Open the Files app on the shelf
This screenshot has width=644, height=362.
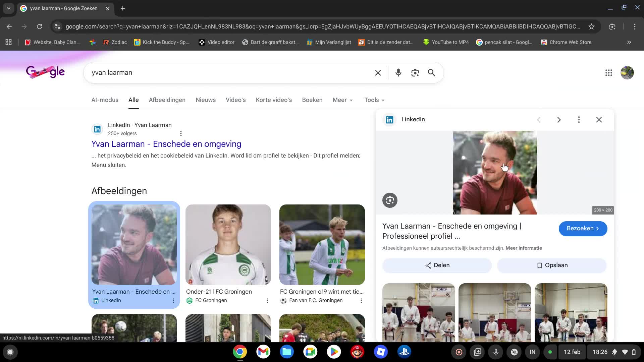[287, 352]
